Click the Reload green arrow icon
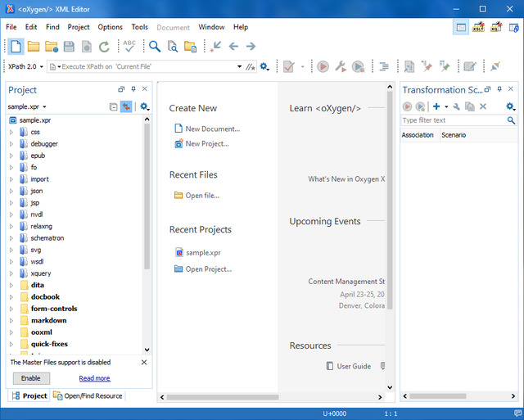The height and width of the screenshot is (420, 524). [104, 47]
